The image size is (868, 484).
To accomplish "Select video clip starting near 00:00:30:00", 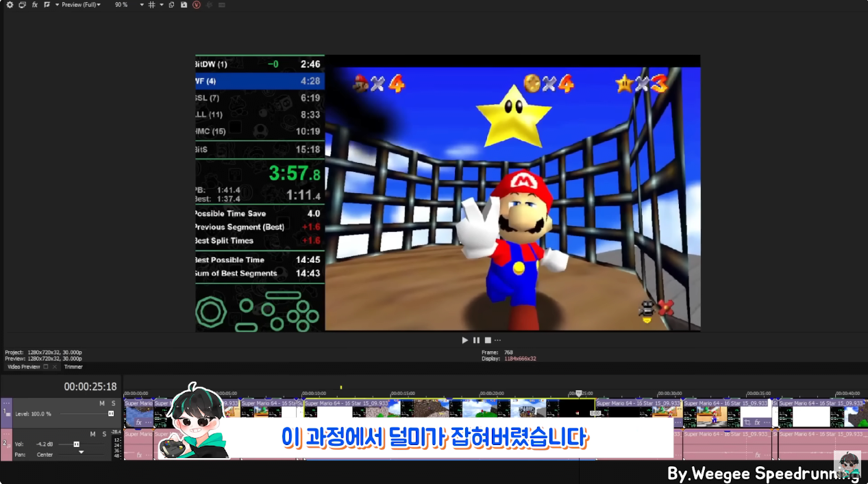I will point(727,413).
